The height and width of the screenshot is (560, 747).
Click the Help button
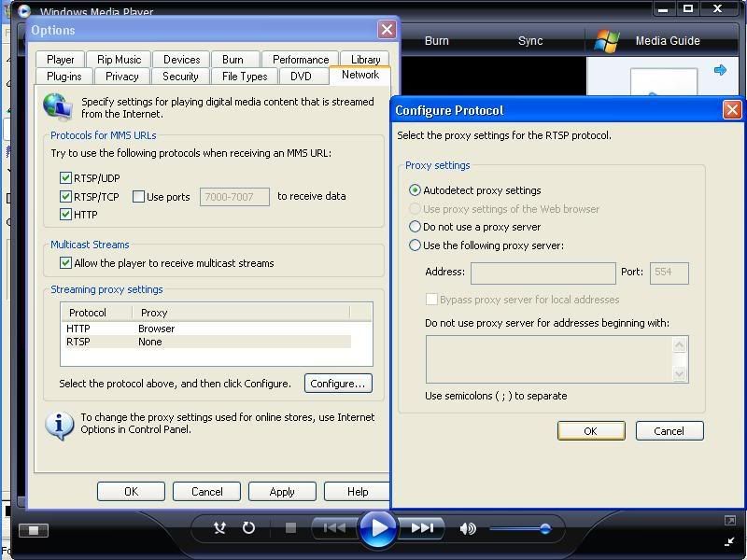[357, 492]
